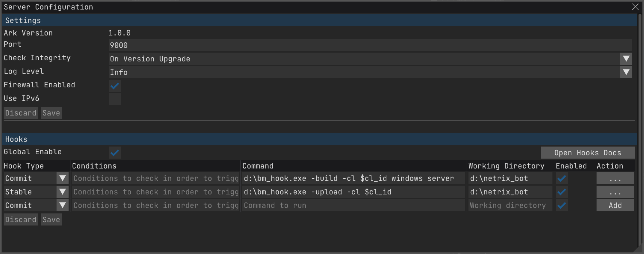Change Hook Type of the first Commit row
The width and height of the screenshot is (644, 254).
tap(62, 178)
